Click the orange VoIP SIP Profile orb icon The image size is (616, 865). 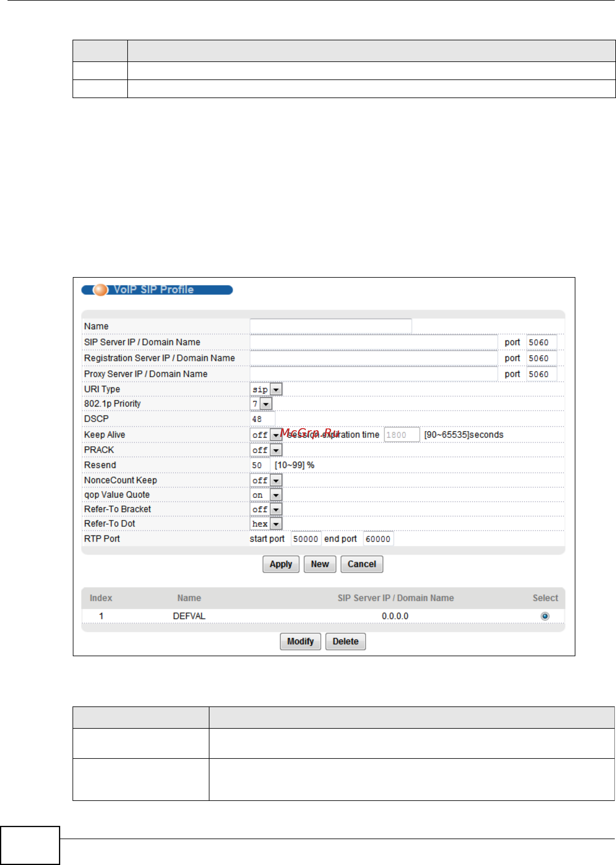pyautogui.click(x=101, y=290)
